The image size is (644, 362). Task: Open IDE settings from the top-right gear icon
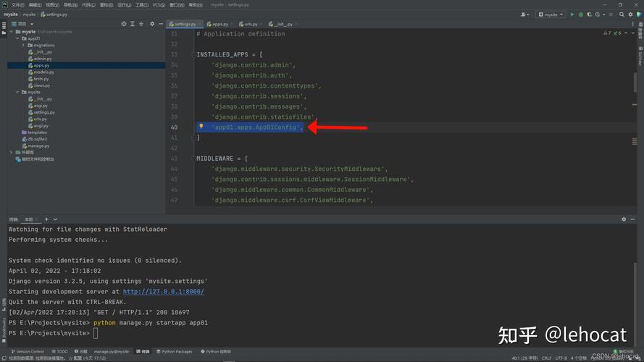point(630,14)
